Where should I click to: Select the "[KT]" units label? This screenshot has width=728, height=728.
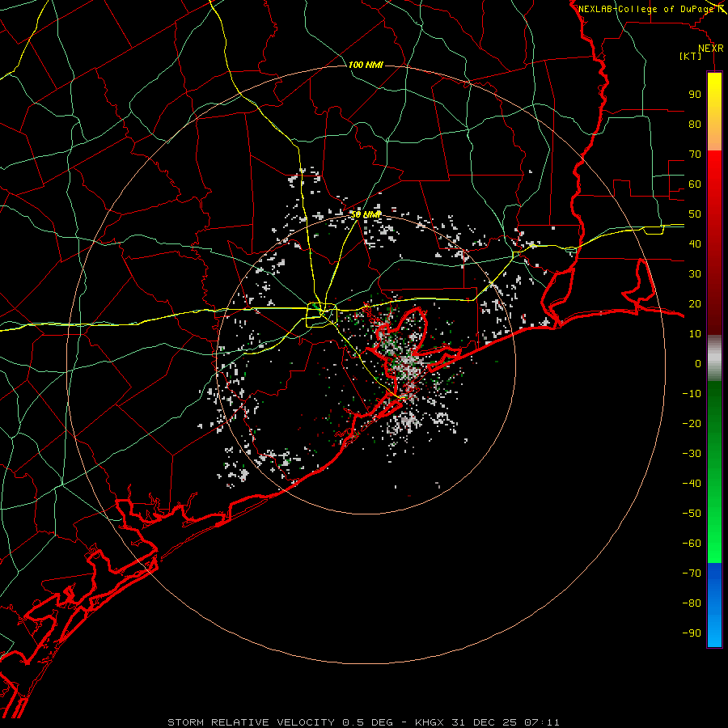click(x=690, y=56)
